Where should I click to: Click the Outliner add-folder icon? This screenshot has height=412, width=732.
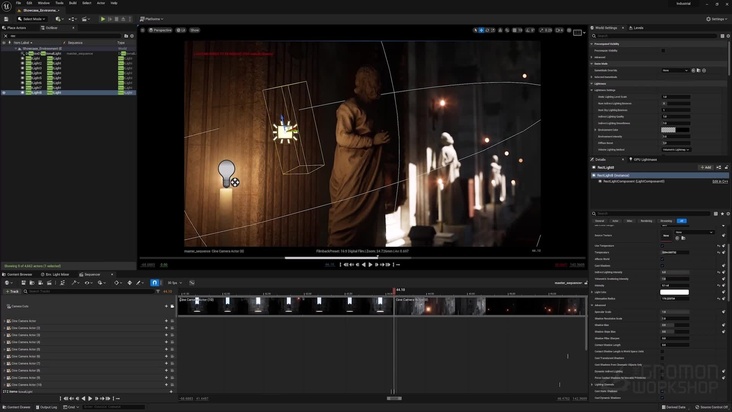coord(126,36)
